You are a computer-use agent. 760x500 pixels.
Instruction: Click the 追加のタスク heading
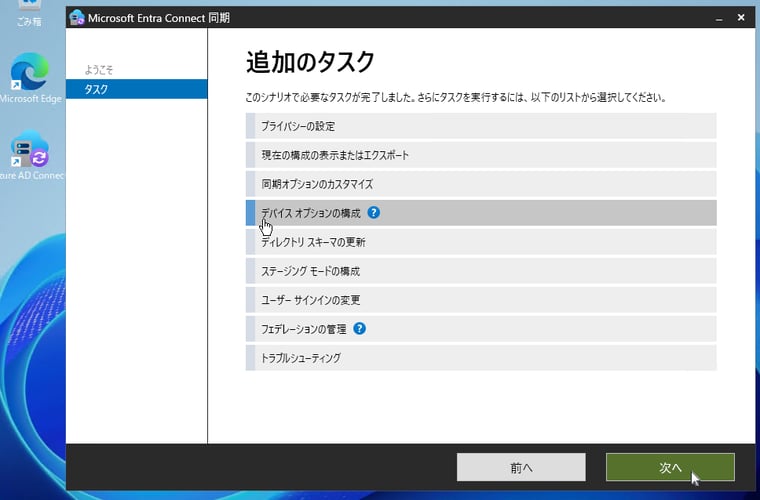pos(311,62)
